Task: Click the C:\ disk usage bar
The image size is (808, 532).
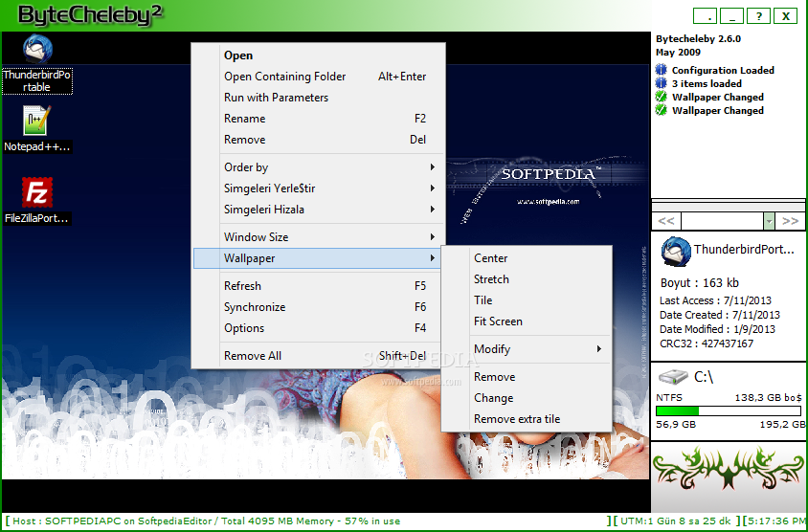Action: [729, 411]
